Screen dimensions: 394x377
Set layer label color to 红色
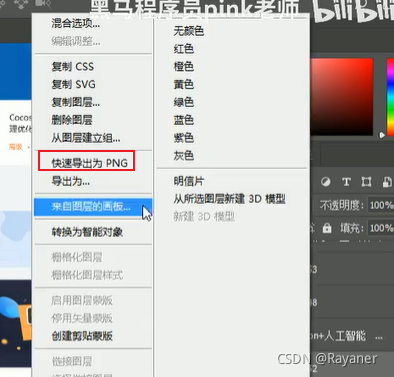click(x=184, y=49)
